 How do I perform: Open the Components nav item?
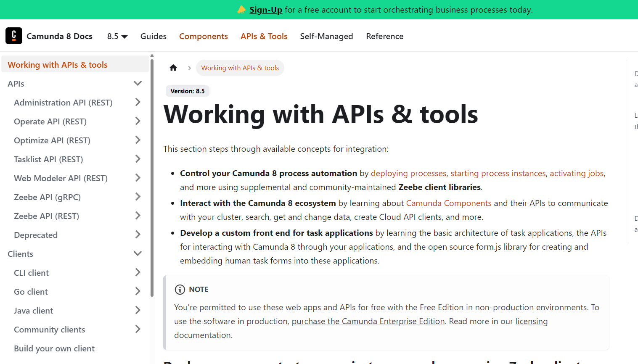tap(204, 36)
